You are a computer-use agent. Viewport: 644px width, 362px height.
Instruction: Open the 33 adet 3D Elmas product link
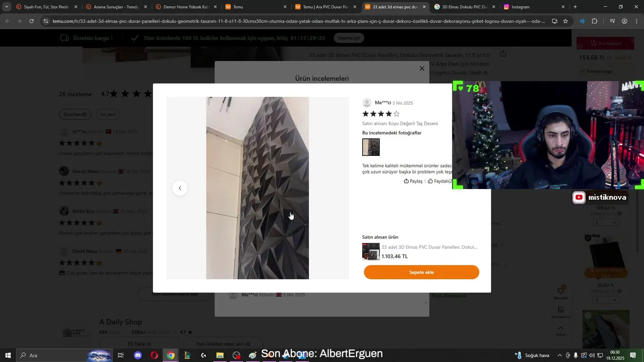[x=429, y=247]
